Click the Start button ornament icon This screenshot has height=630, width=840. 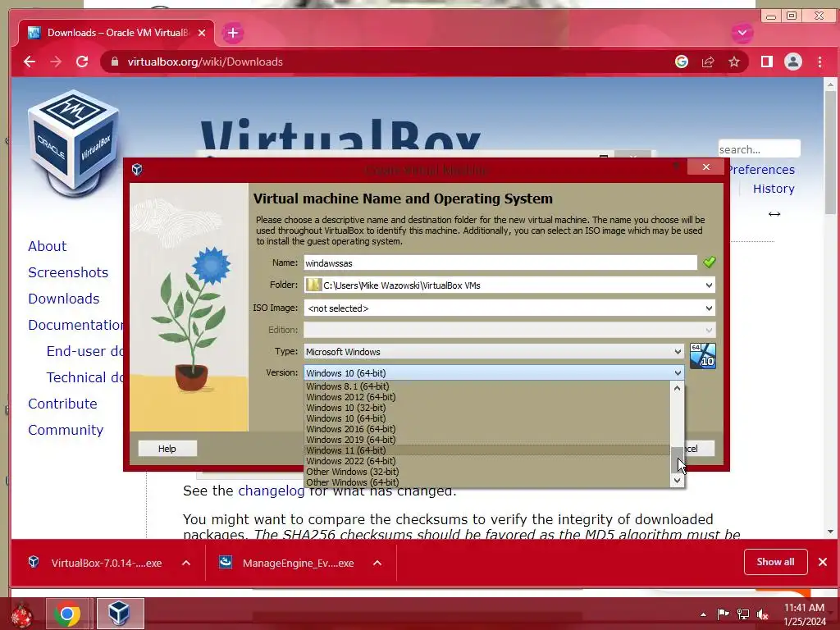pos(22,615)
